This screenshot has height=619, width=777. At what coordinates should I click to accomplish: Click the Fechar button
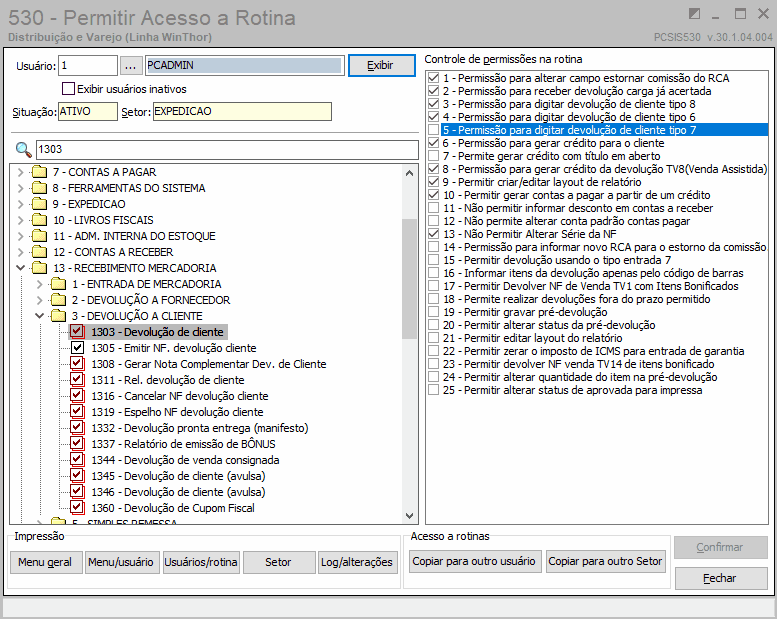point(721,578)
